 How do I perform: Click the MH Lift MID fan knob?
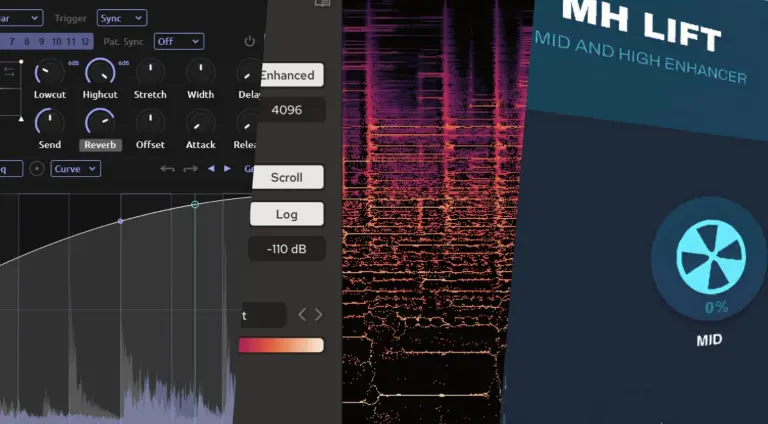tap(711, 257)
